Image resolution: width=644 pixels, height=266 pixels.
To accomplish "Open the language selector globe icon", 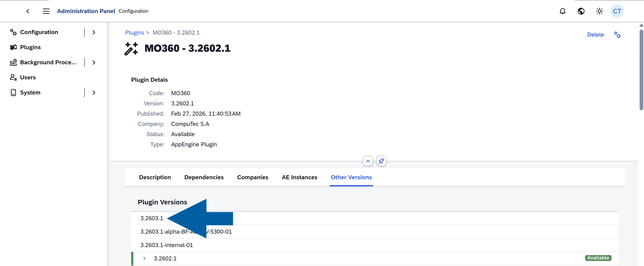I will coord(581,11).
